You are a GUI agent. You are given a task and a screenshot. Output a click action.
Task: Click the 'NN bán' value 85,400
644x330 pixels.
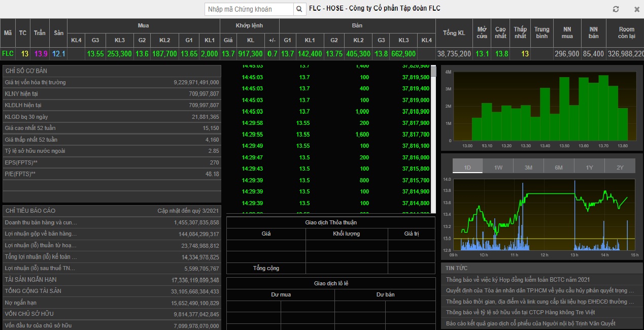point(594,53)
